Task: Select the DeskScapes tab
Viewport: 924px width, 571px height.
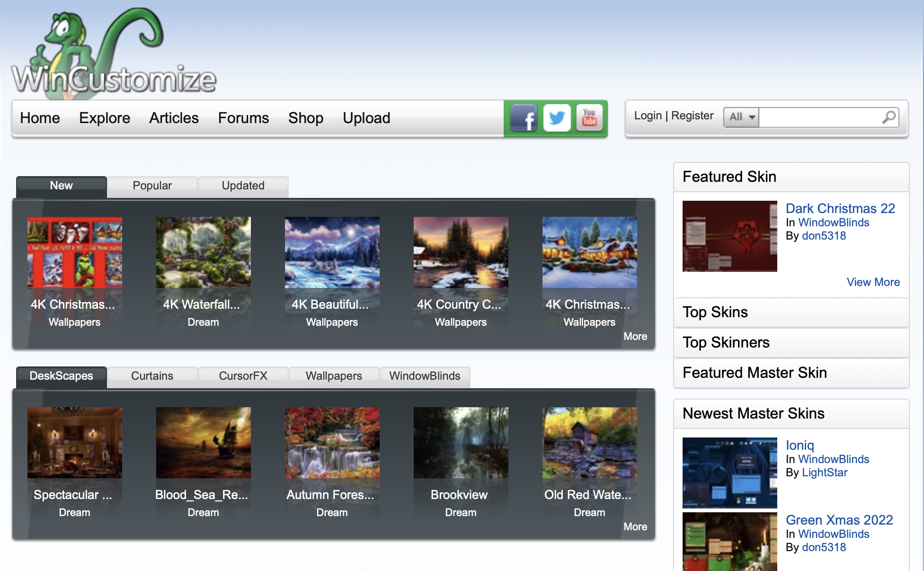Action: (x=62, y=376)
